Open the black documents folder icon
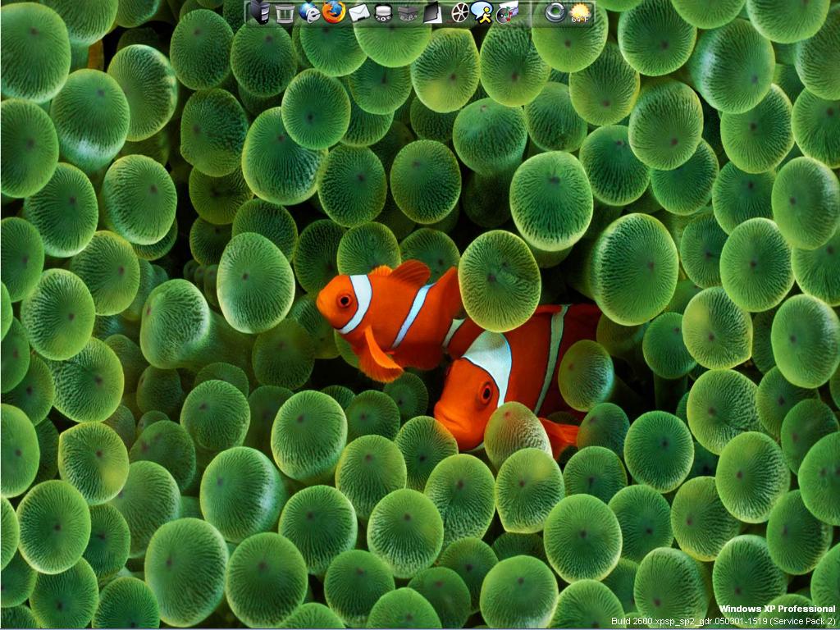This screenshot has width=840, height=630. click(433, 12)
